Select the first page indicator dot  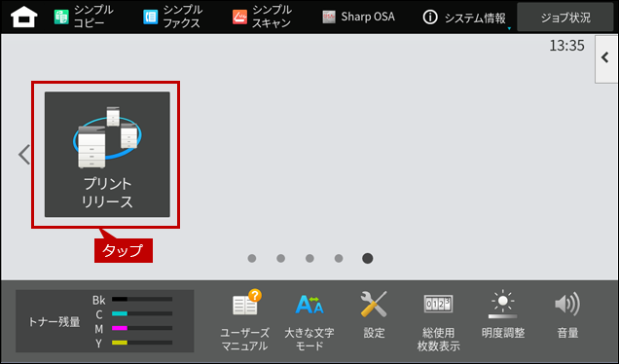click(252, 258)
